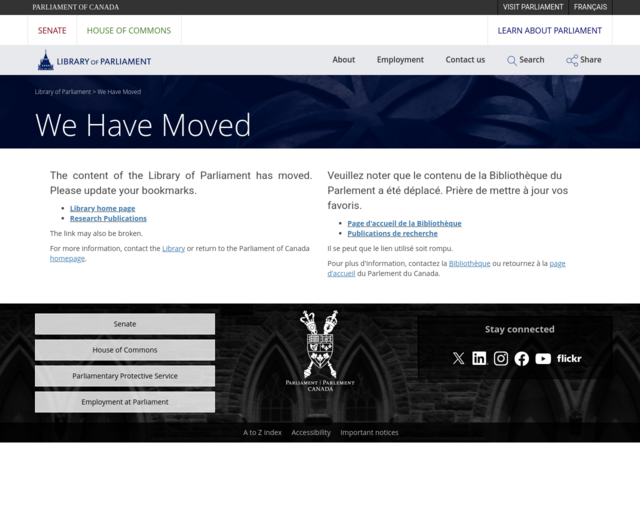Open Page d'accueil de la Bibliothèque link

(x=404, y=223)
